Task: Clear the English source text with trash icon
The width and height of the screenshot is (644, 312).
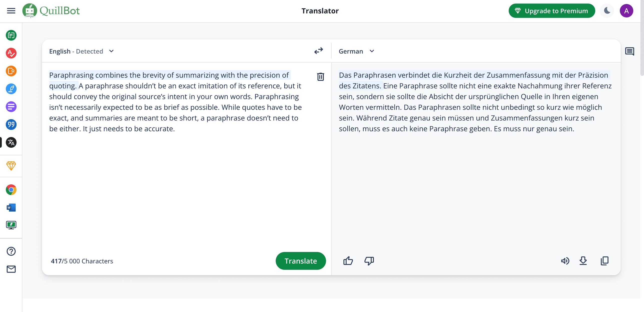Action: pyautogui.click(x=320, y=77)
